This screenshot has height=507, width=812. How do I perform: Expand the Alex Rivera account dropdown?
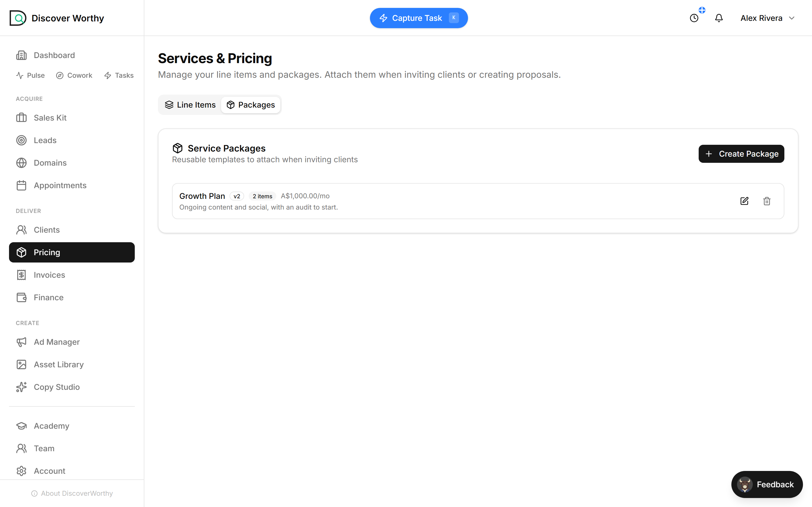pos(767,18)
